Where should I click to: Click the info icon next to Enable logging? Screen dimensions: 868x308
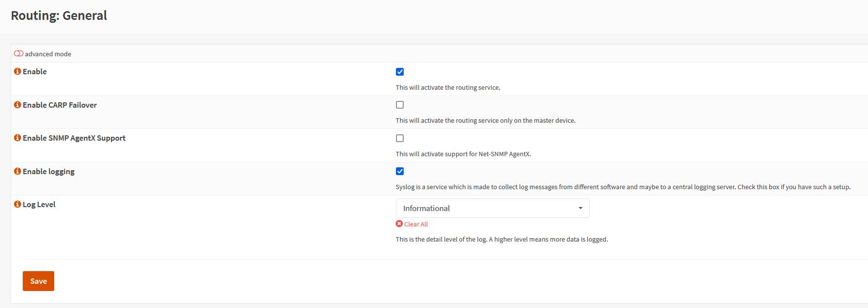pyautogui.click(x=17, y=171)
